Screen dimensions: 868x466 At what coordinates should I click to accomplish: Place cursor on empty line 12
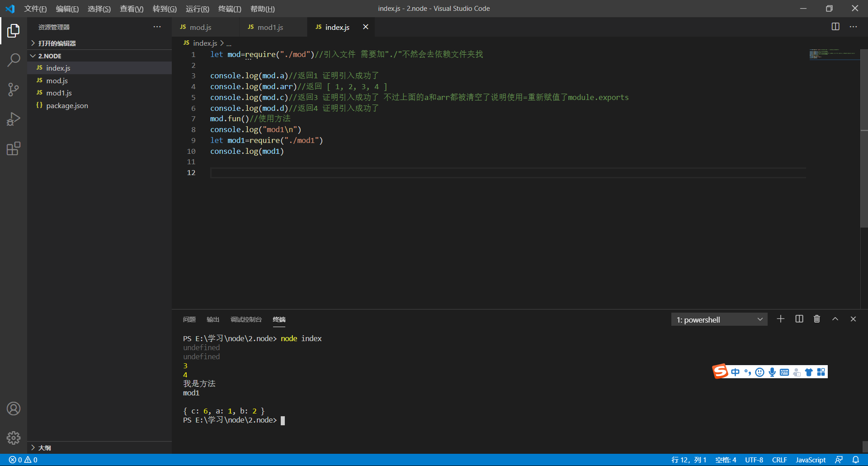[x=507, y=172]
